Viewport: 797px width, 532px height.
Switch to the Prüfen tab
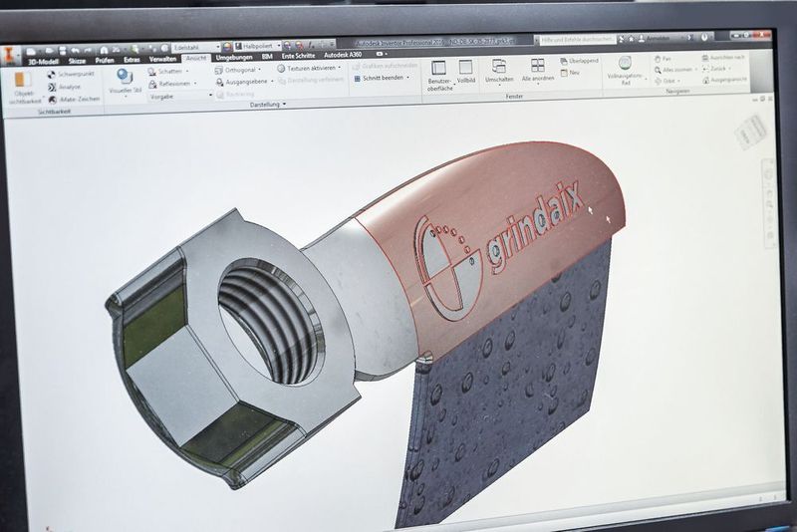tap(105, 60)
